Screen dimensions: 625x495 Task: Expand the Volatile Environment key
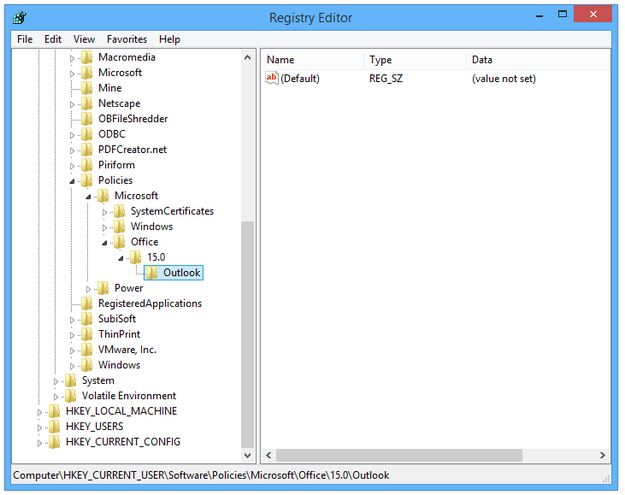(x=56, y=397)
